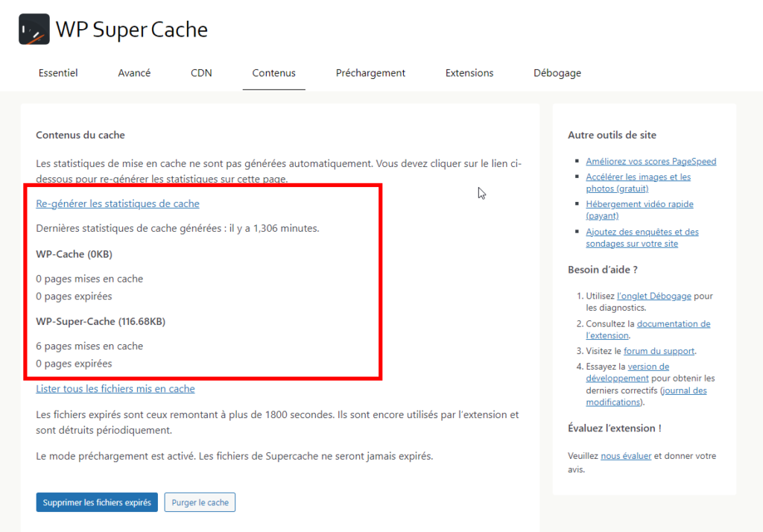763x532 pixels.
Task: Open Accélérer les images et les photos link
Action: click(x=638, y=183)
